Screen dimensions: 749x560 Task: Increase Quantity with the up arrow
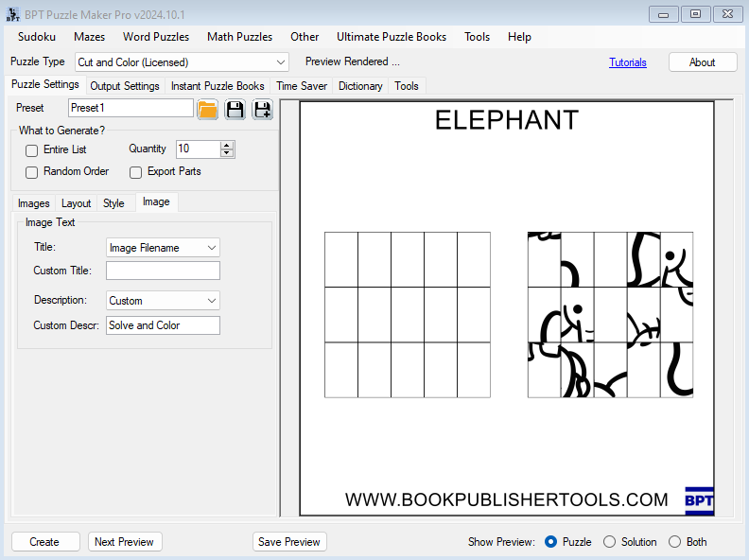[x=226, y=145]
